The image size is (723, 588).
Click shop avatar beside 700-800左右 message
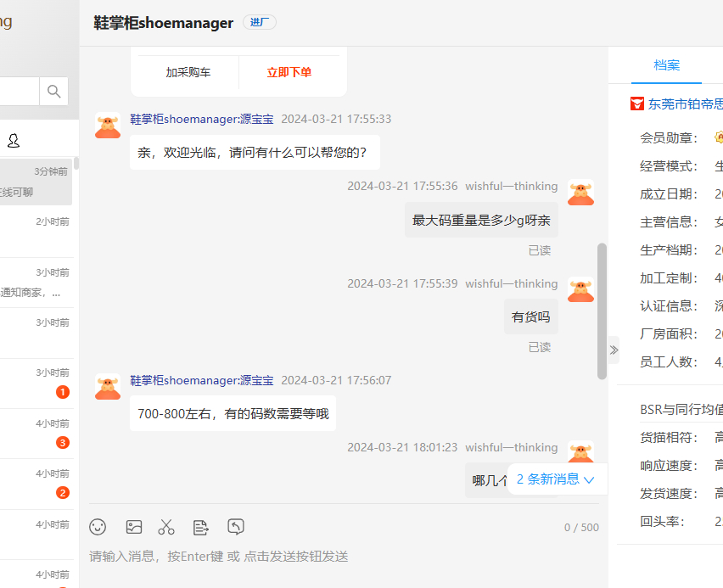[x=108, y=386]
